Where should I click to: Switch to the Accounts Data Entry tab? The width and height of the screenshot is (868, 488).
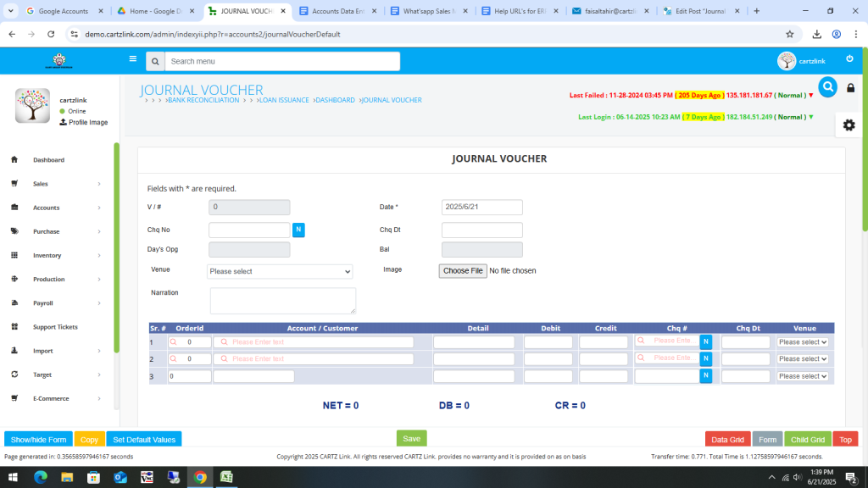pyautogui.click(x=337, y=11)
